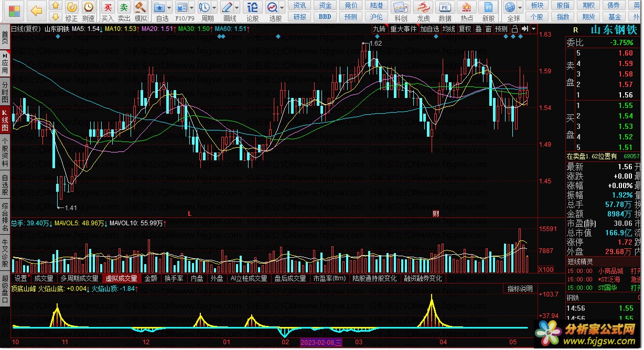This screenshot has width=644, height=350.
Task: Click the jump-to-end arrow icon in chart header
Action: click(x=524, y=29)
